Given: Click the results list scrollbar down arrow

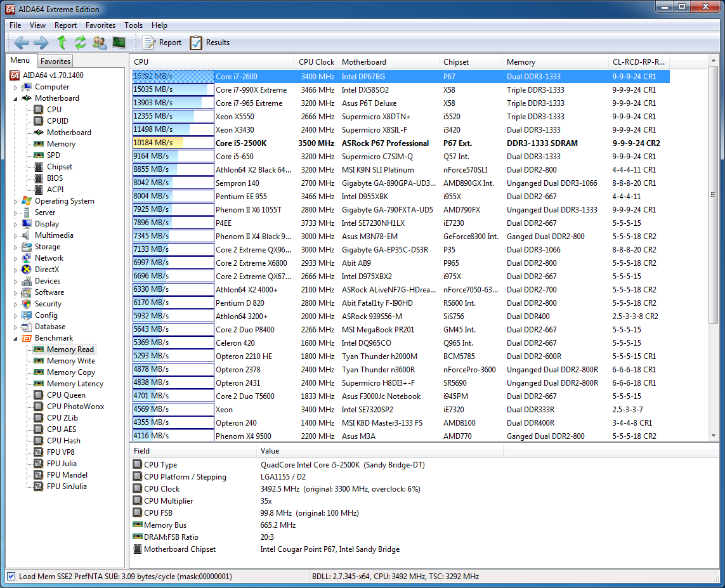Looking at the screenshot, I should [714, 436].
